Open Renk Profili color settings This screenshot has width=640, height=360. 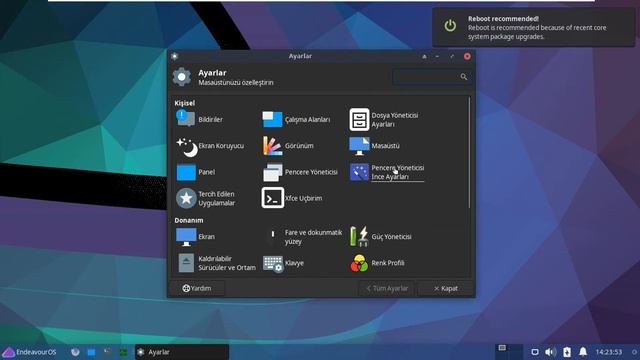pos(377,263)
